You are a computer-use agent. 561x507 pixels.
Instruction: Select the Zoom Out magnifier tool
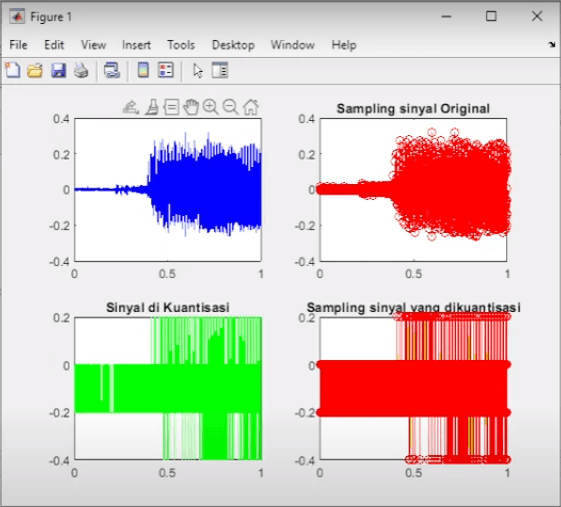click(230, 107)
